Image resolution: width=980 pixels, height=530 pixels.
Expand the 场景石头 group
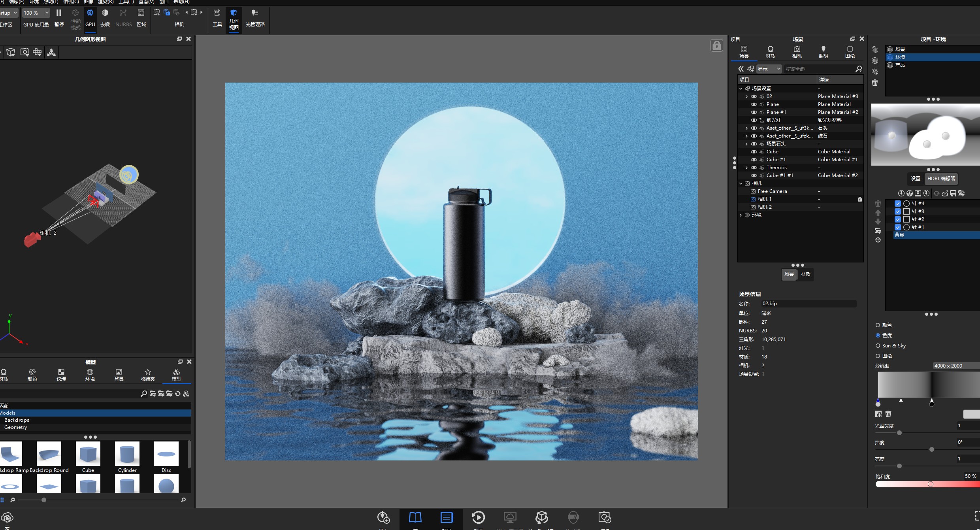(x=746, y=144)
